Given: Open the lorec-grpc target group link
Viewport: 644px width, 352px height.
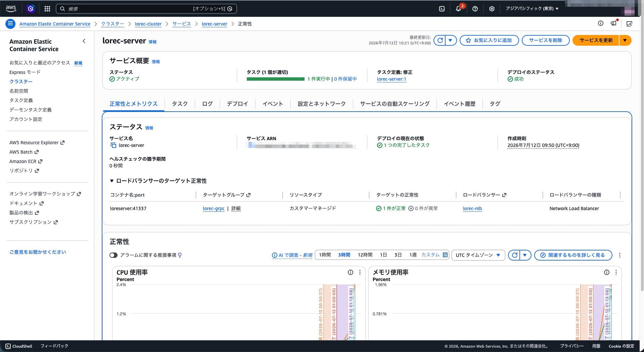Looking at the screenshot, I should click(x=214, y=208).
